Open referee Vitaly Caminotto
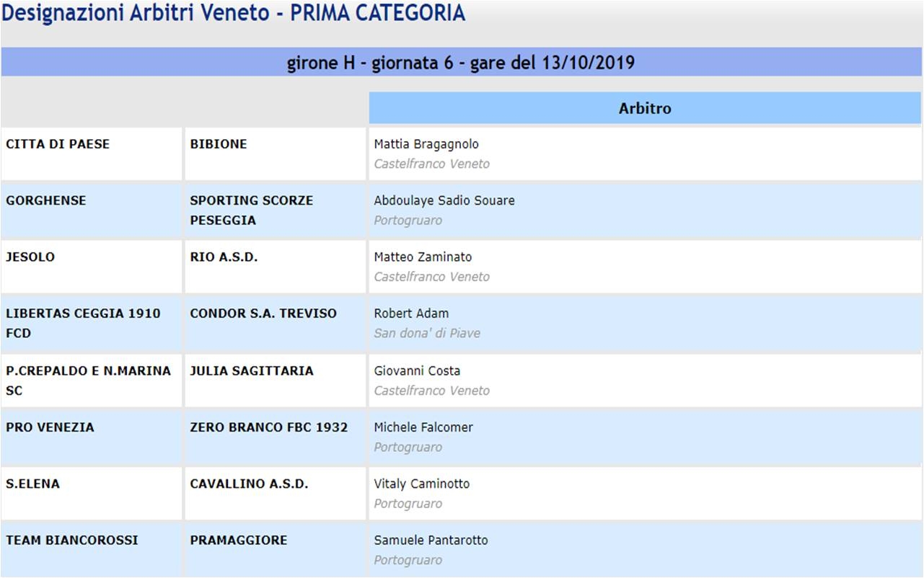The width and height of the screenshot is (924, 578). [422, 484]
